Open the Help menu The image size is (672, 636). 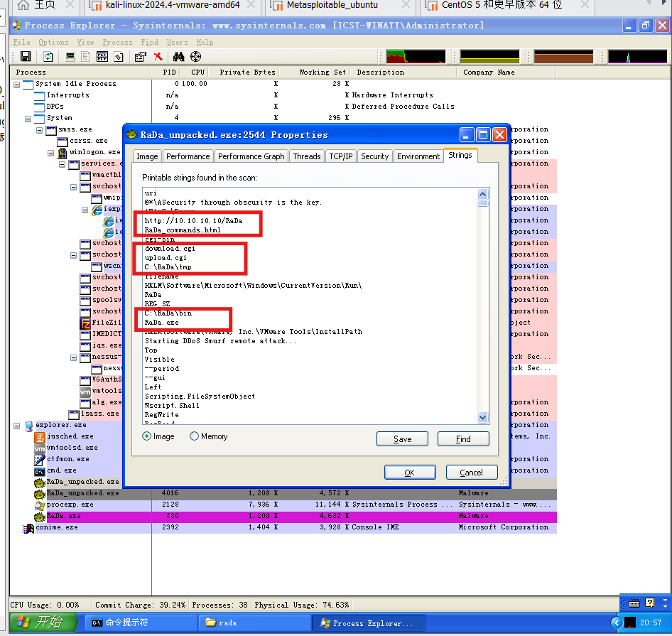point(205,42)
